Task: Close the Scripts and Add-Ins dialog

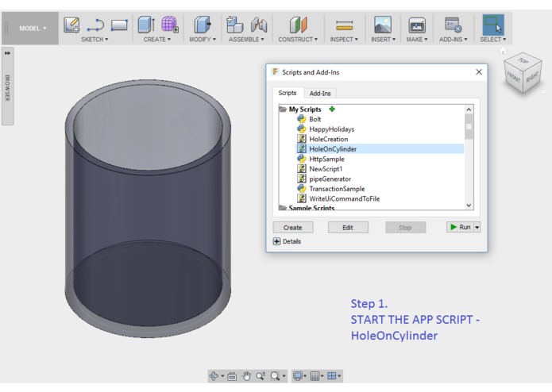Action: [479, 72]
